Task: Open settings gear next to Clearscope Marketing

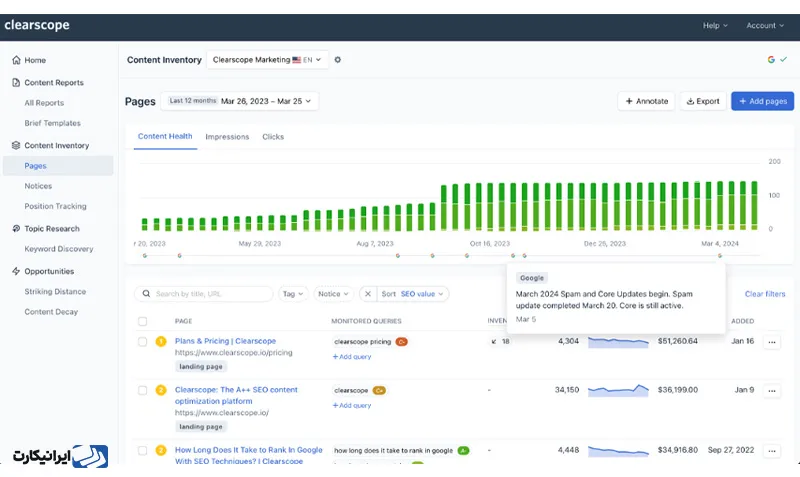Action: (x=338, y=60)
